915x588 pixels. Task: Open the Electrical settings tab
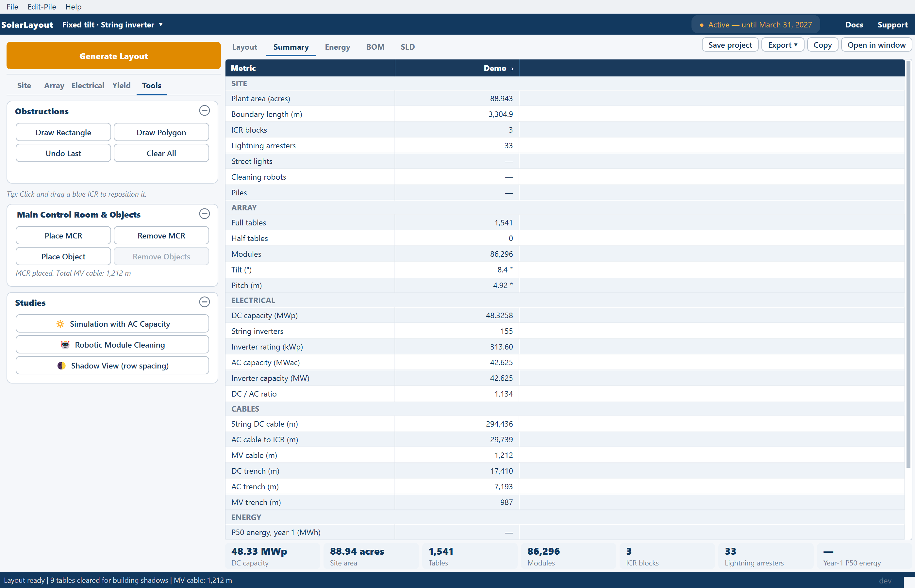(88, 86)
